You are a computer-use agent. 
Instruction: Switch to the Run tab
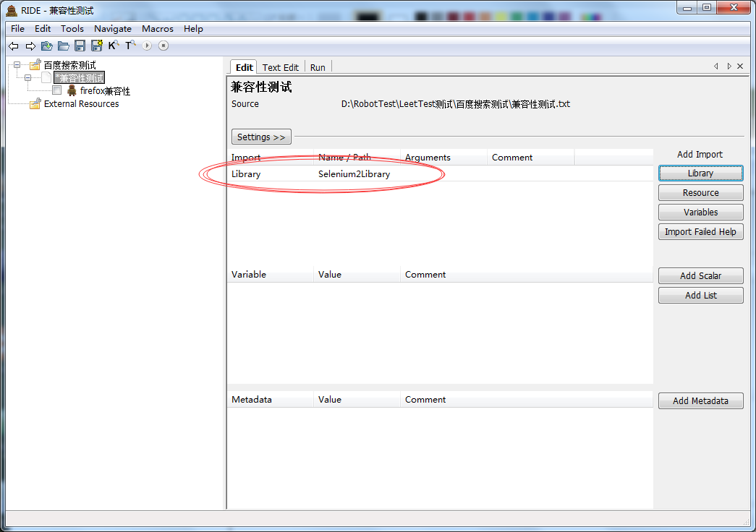tap(318, 67)
